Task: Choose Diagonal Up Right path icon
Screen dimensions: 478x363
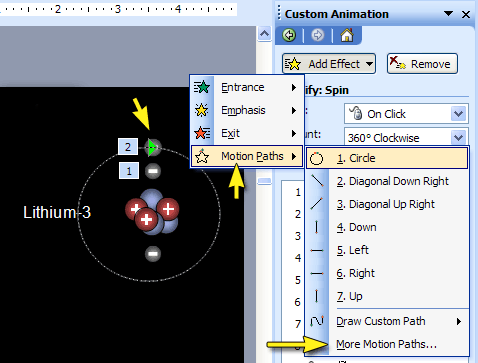Action: pos(317,204)
